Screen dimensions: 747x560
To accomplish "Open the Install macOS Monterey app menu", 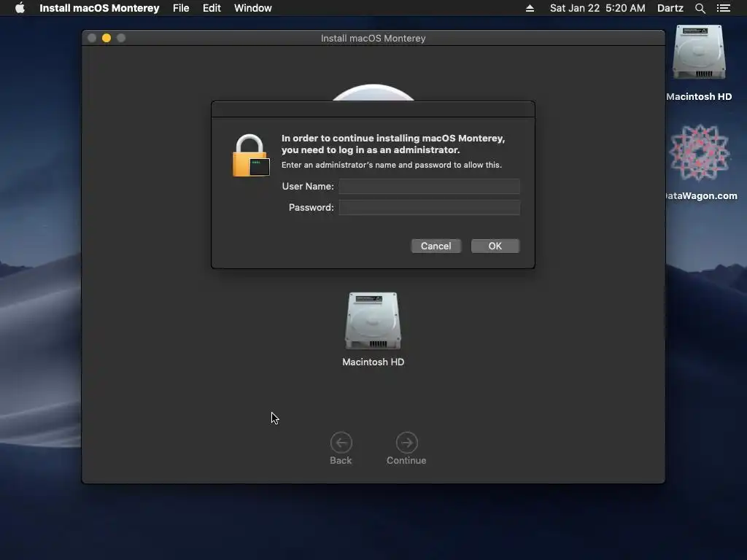I will click(x=99, y=8).
